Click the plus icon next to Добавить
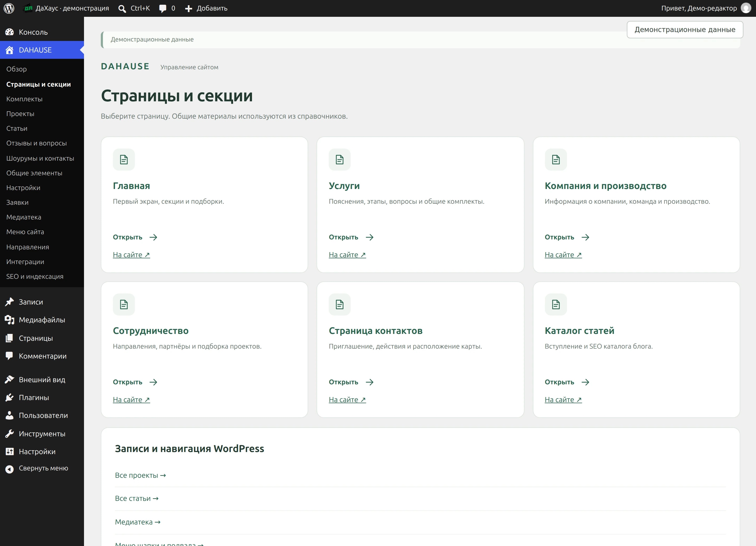Image resolution: width=756 pixels, height=546 pixels. pos(189,9)
